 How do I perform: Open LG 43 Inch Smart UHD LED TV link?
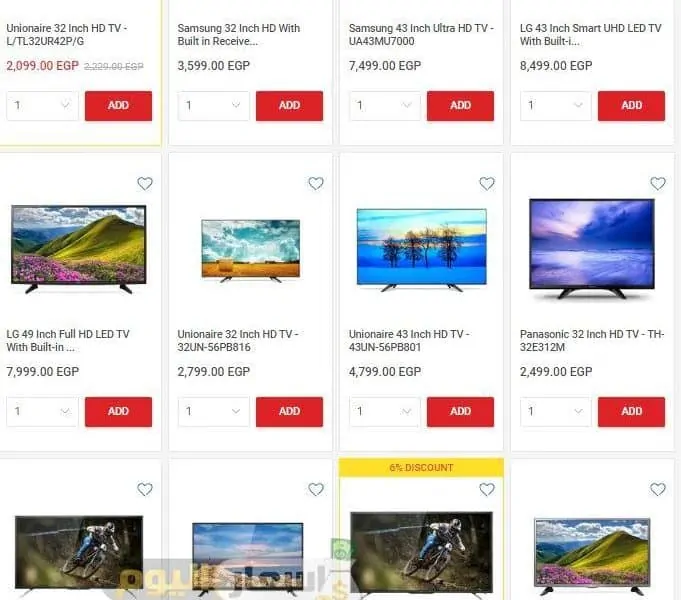pyautogui.click(x=591, y=35)
